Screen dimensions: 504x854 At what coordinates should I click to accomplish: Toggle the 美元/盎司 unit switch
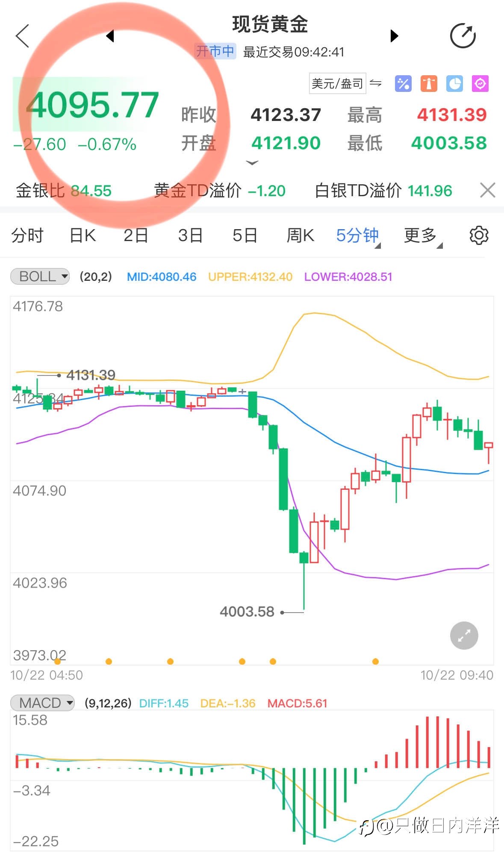[x=345, y=83]
